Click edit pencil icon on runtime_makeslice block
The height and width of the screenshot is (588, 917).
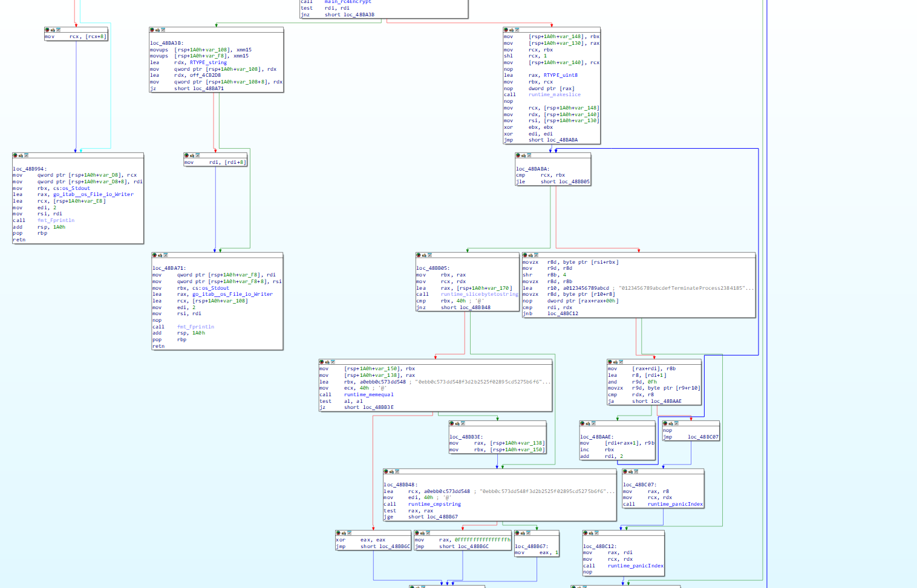point(511,30)
